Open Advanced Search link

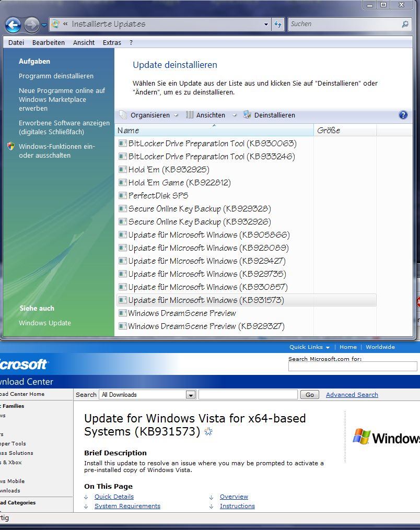pos(352,395)
